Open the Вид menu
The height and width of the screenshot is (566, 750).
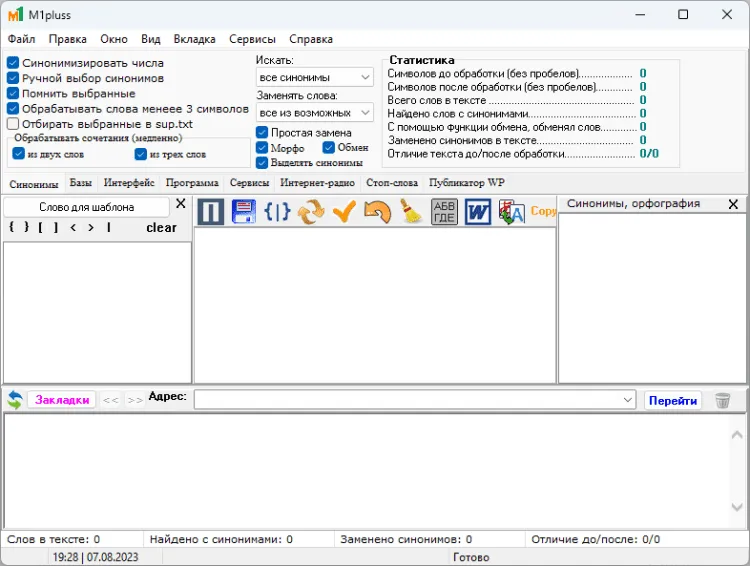[x=151, y=39]
